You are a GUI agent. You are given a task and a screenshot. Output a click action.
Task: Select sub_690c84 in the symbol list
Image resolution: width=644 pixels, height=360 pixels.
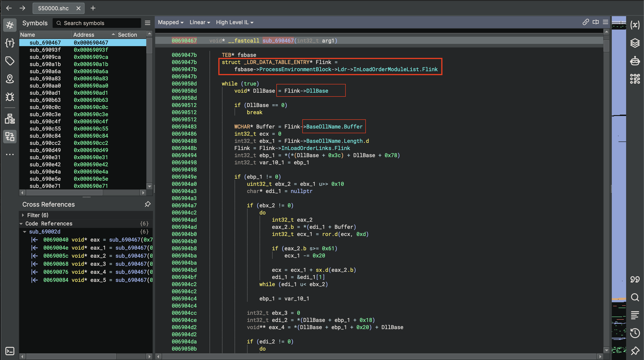pyautogui.click(x=83, y=136)
